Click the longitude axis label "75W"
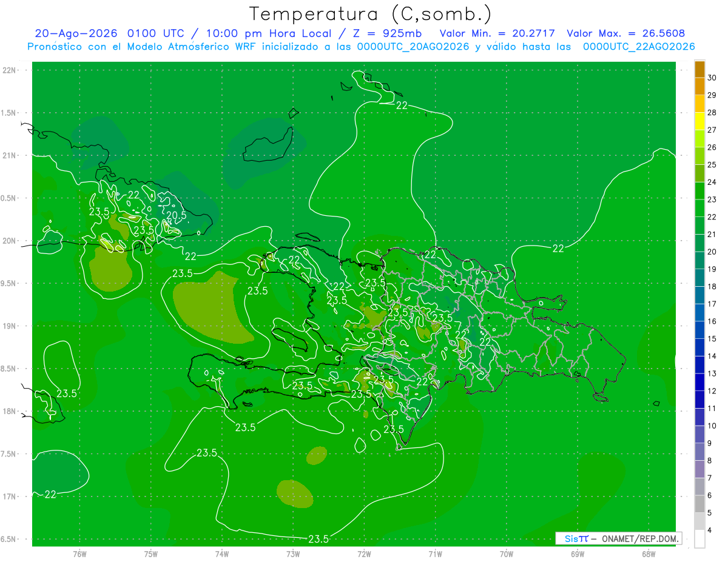This screenshot has width=728, height=562. (x=151, y=554)
